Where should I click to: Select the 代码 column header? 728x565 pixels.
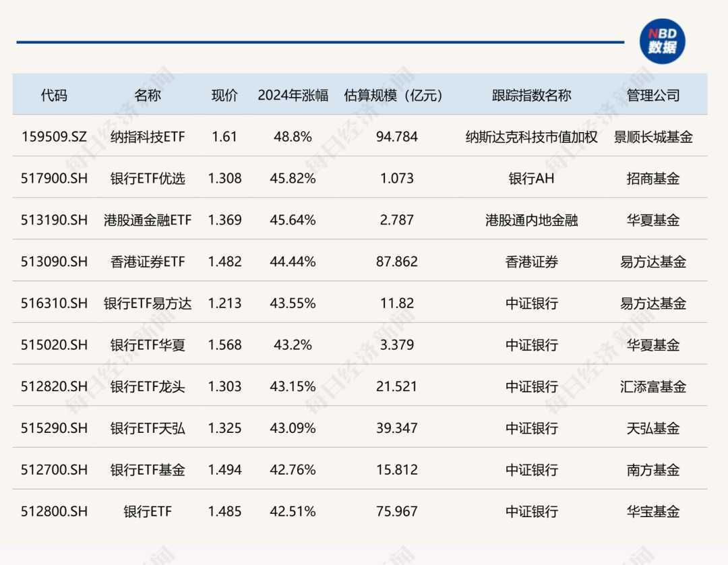[54, 95]
